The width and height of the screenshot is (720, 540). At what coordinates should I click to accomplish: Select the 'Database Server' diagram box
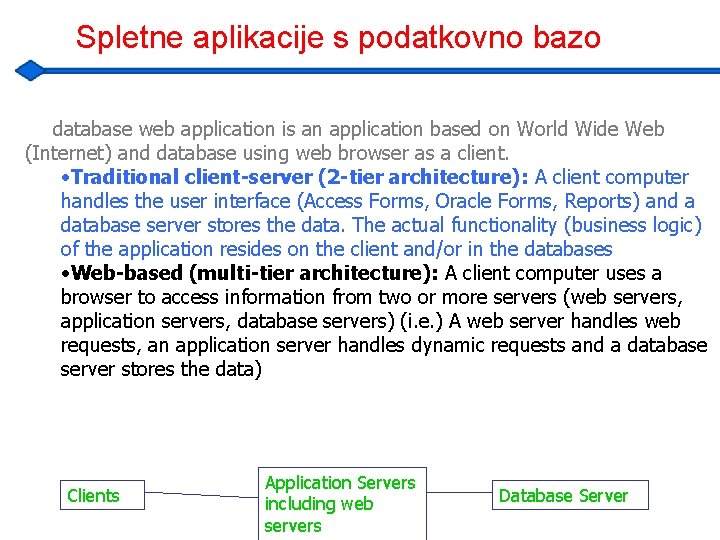click(x=570, y=495)
